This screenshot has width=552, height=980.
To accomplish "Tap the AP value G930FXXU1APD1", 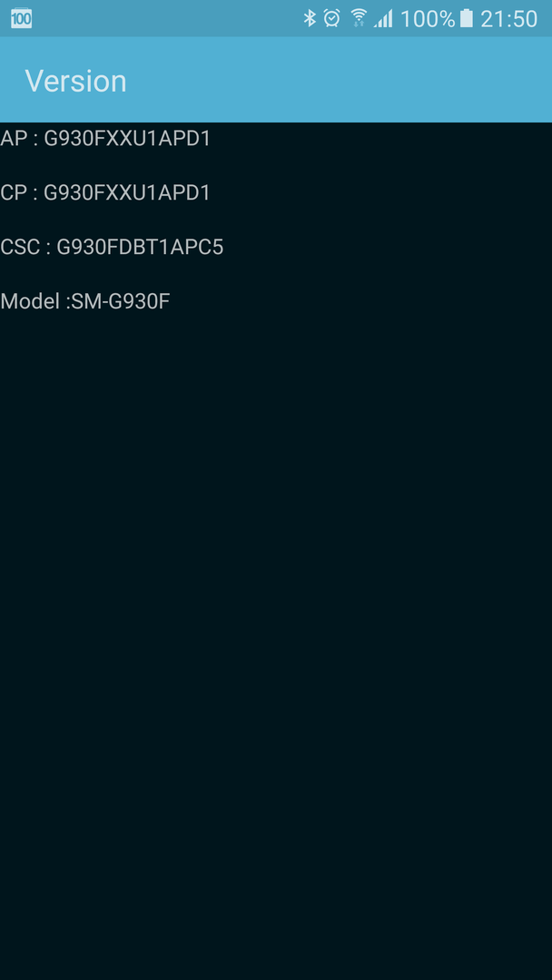I will (x=127, y=138).
